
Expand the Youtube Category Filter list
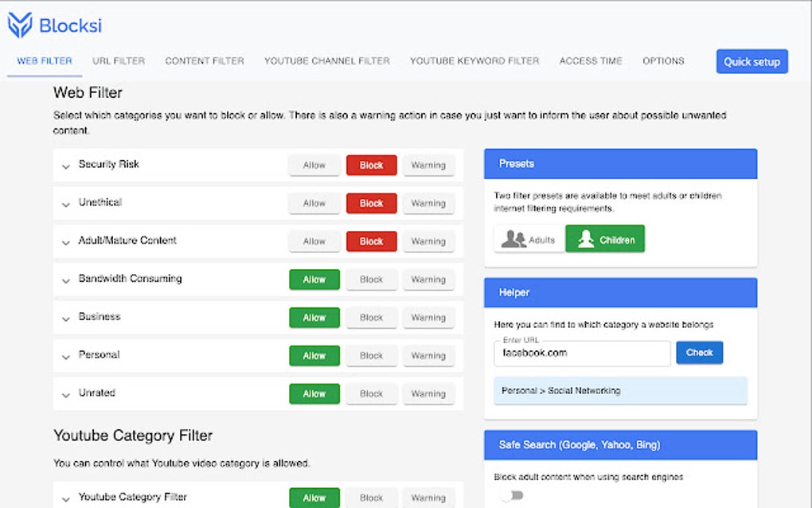coord(66,496)
